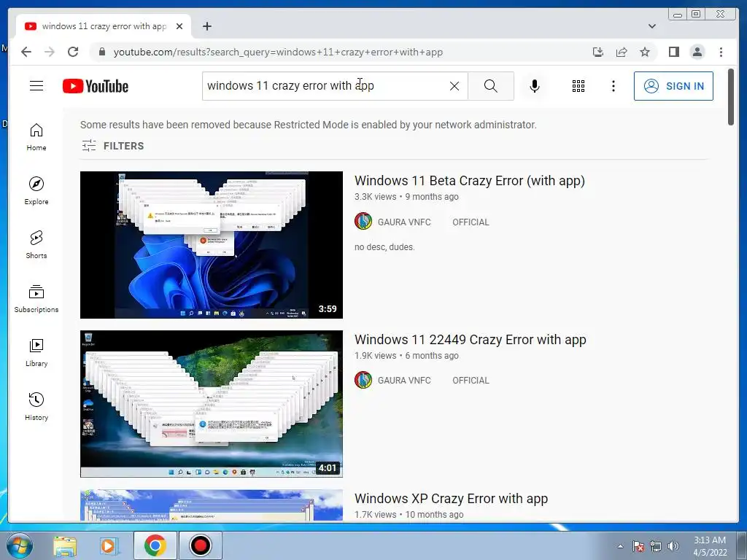Open the volume speaker tray icon
Viewport: 747px width, 560px height.
coord(673,546)
